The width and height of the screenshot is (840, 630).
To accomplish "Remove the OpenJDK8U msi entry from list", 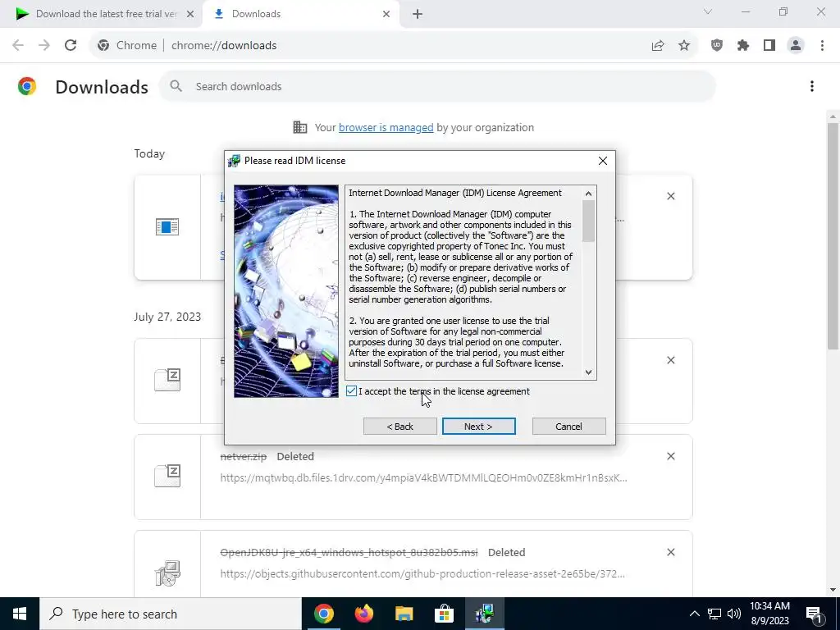I will tap(671, 552).
